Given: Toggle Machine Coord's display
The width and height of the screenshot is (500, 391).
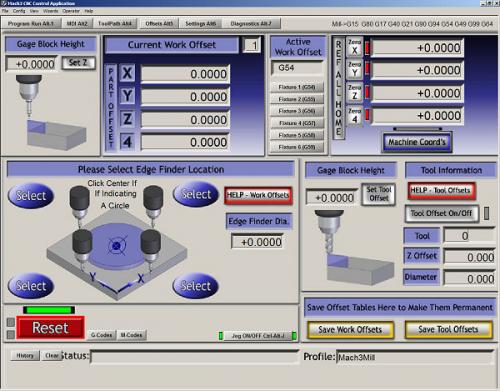Looking at the screenshot, I should click(417, 142).
